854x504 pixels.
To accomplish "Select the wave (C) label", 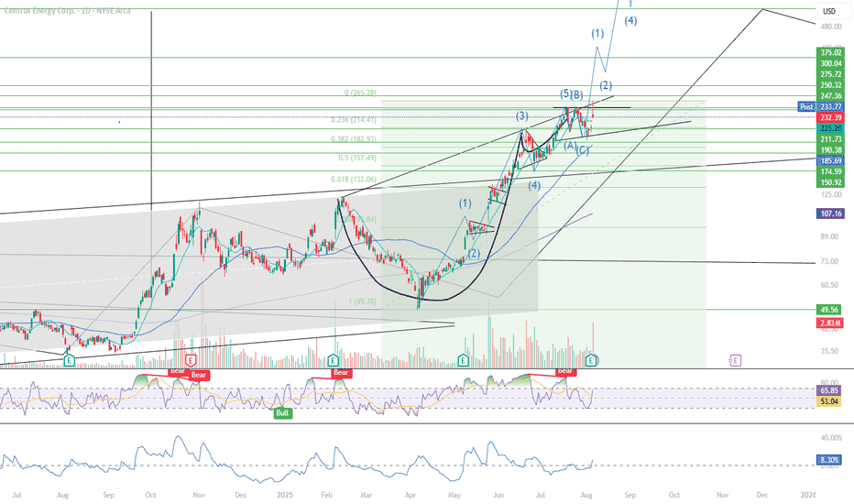I will [583, 150].
